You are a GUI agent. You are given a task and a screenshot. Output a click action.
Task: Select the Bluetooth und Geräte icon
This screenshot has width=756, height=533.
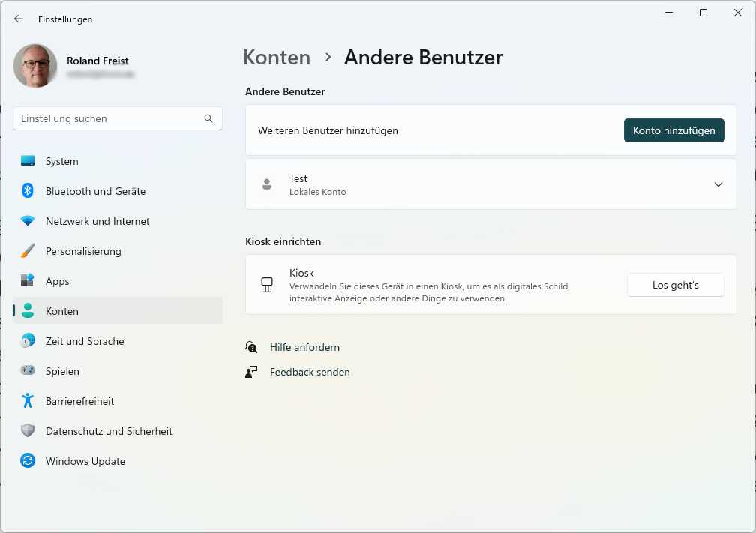point(27,191)
